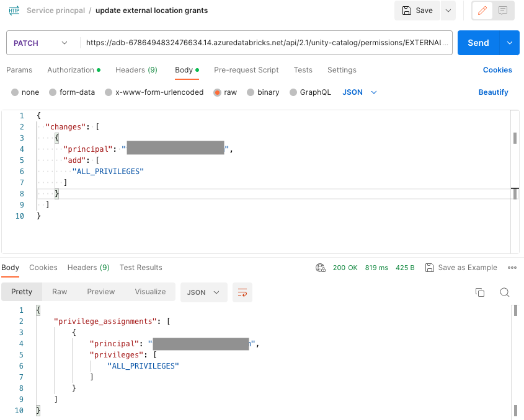This screenshot has height=420, width=524.
Task: Open the comments icon
Action: click(x=503, y=11)
